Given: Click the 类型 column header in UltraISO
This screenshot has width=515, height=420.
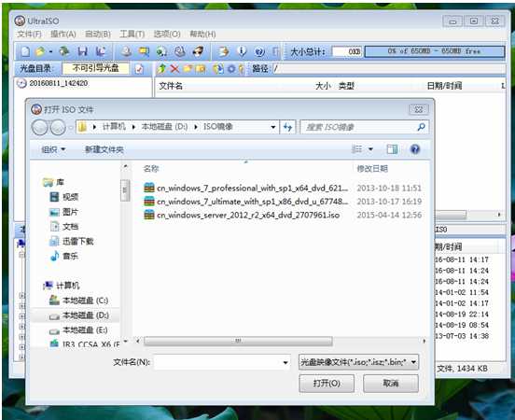Looking at the screenshot, I should 346,86.
